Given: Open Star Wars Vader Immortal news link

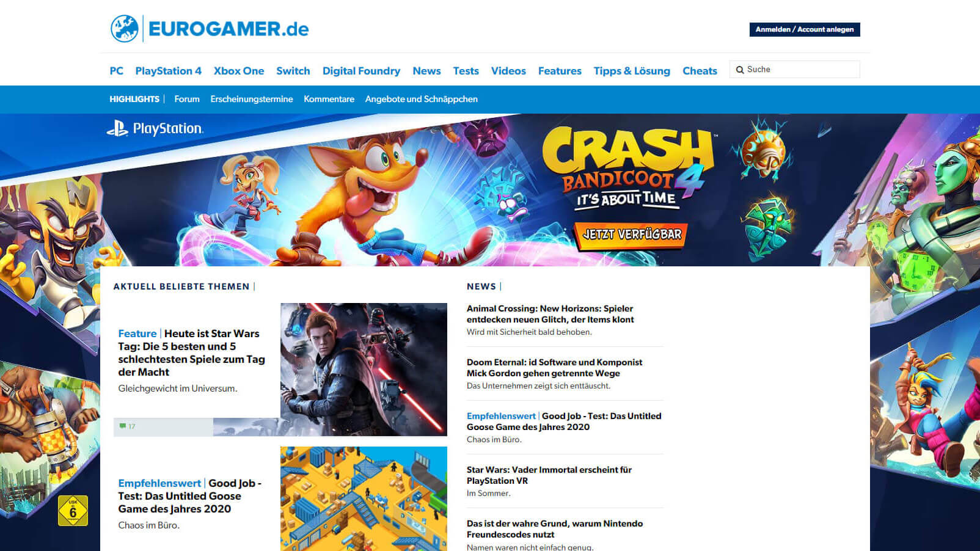Looking at the screenshot, I should pos(549,475).
